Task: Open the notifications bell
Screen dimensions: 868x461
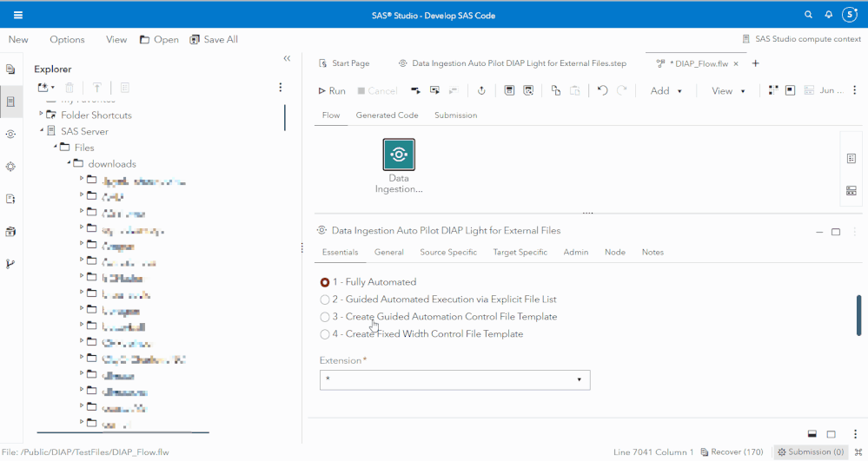Action: (828, 15)
